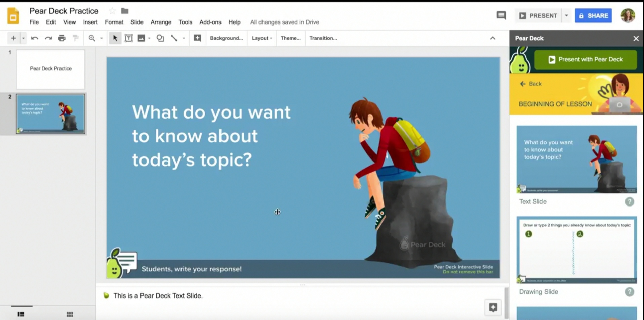Viewport: 644px width, 320px height.
Task: Hide the menus with collapse chevron
Action: point(493,38)
